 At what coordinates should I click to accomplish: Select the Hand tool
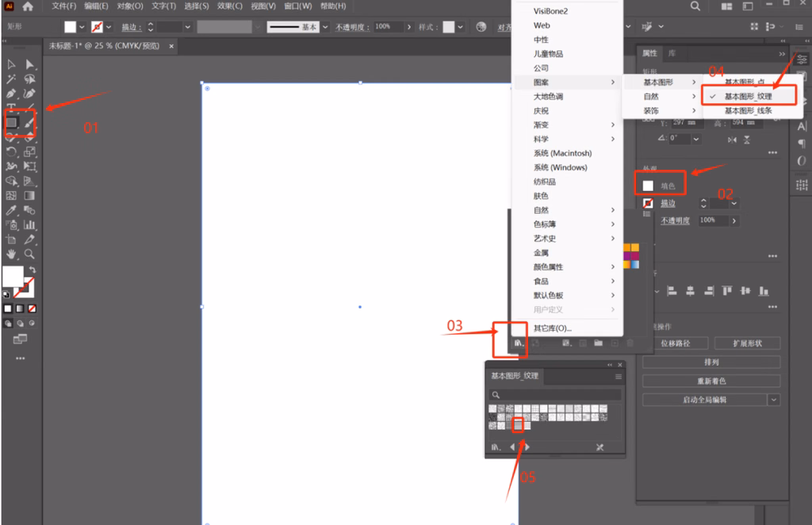[x=11, y=255]
